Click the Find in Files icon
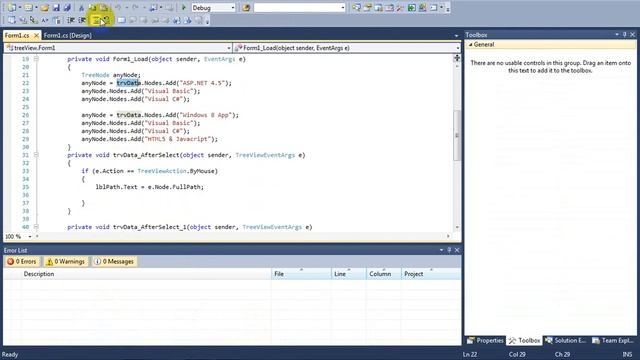 (x=246, y=8)
